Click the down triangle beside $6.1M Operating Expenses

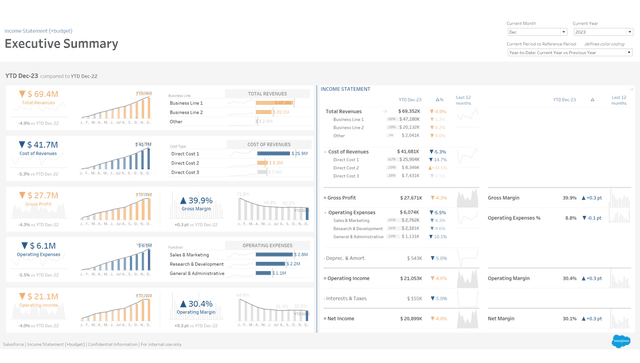coord(24,246)
